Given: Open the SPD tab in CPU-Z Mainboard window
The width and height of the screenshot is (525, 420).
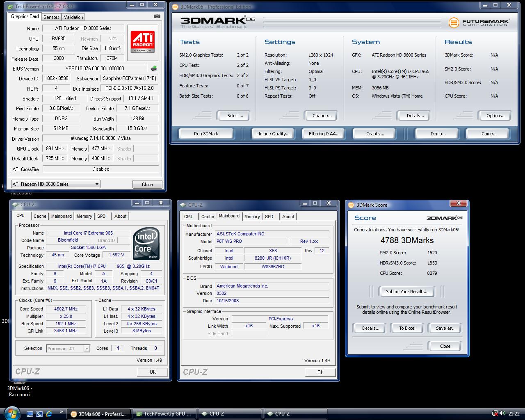Looking at the screenshot, I should [269, 217].
